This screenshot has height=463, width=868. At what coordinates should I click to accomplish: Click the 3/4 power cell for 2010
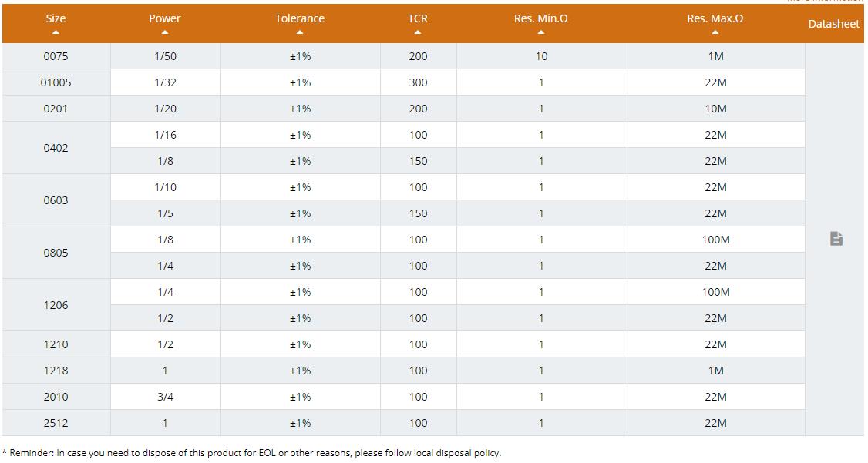(165, 397)
